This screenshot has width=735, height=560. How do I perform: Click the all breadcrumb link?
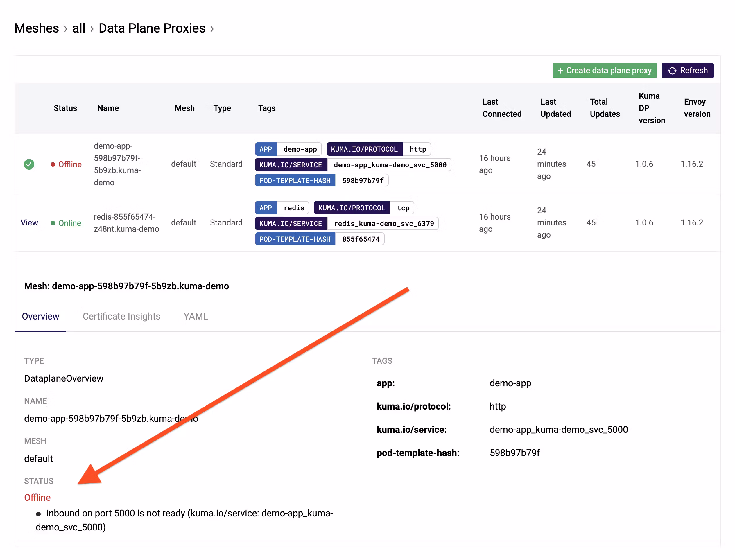79,28
